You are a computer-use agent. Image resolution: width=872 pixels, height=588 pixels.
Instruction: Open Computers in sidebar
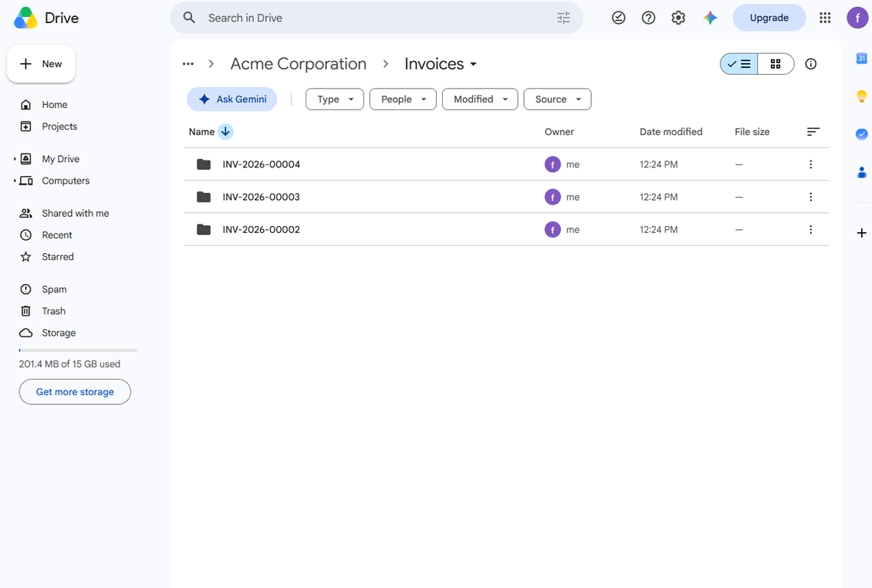[66, 181]
